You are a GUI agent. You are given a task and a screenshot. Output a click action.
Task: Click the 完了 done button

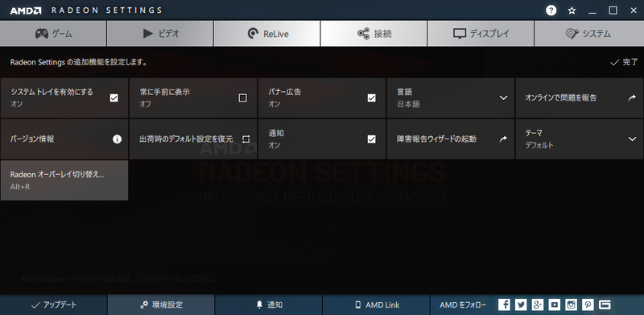(x=625, y=62)
